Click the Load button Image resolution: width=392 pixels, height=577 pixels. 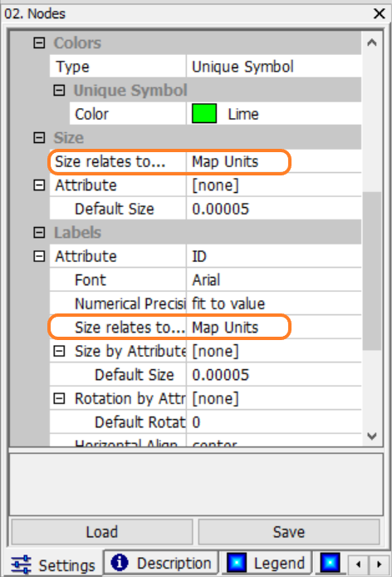pyautogui.click(x=102, y=532)
